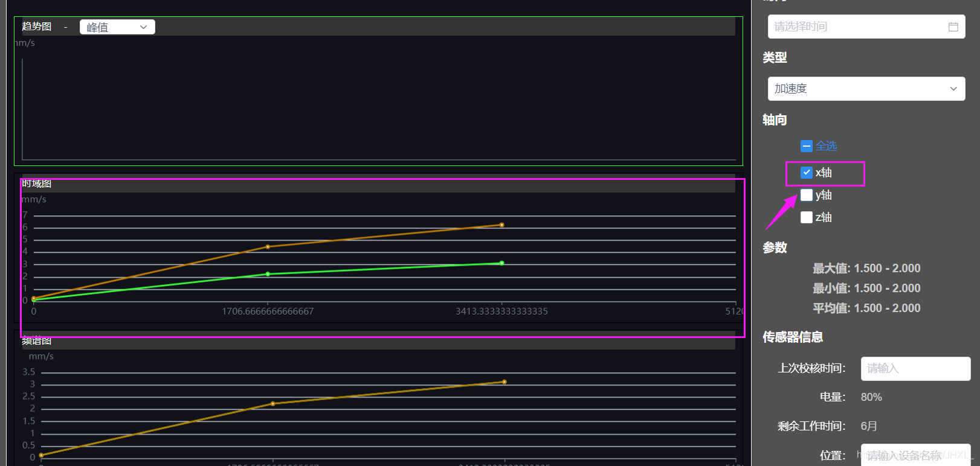
Task: Focus the 请选择时间 date input field
Action: click(x=866, y=27)
